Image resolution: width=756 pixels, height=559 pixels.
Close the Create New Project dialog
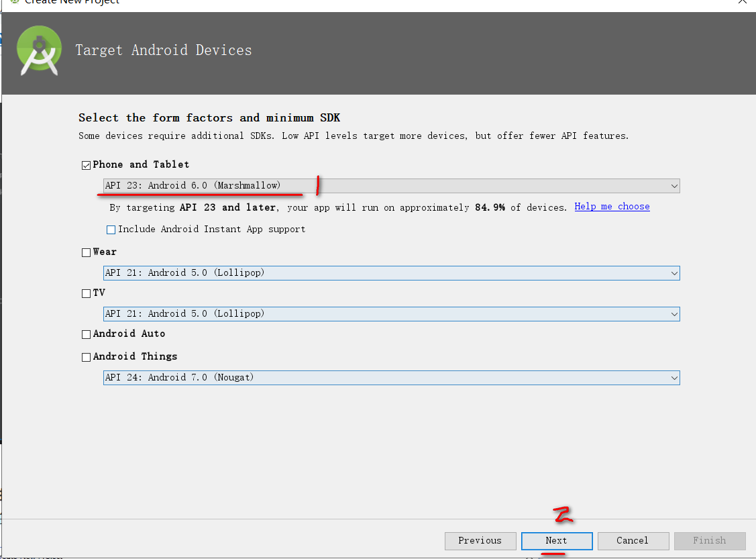(x=742, y=2)
